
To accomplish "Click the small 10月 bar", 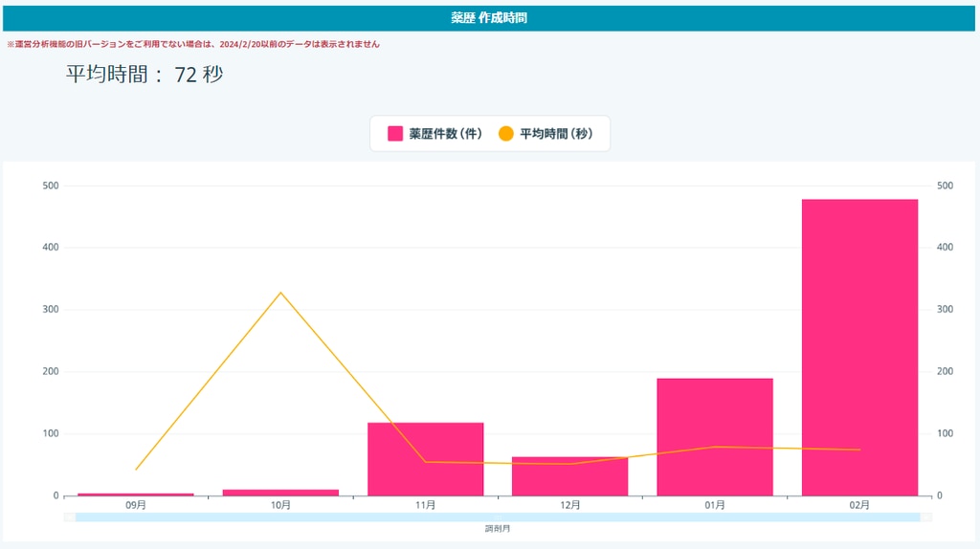I will [x=280, y=493].
